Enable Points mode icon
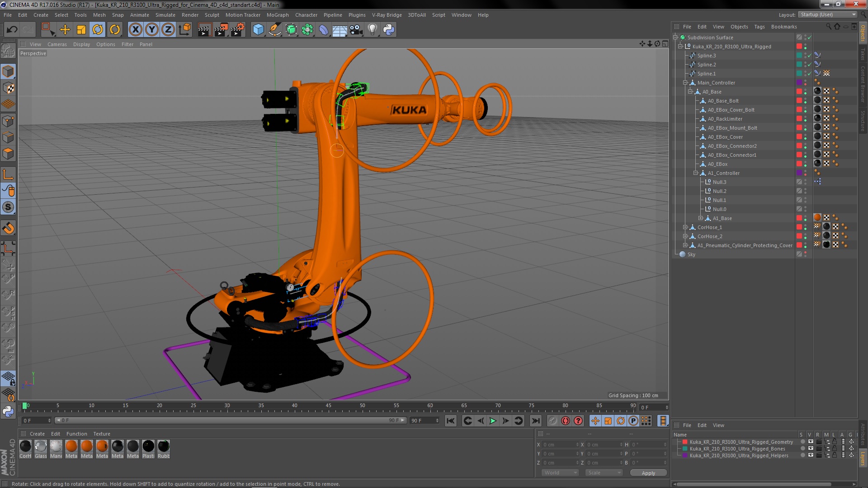The width and height of the screenshot is (868, 488). click(x=8, y=121)
